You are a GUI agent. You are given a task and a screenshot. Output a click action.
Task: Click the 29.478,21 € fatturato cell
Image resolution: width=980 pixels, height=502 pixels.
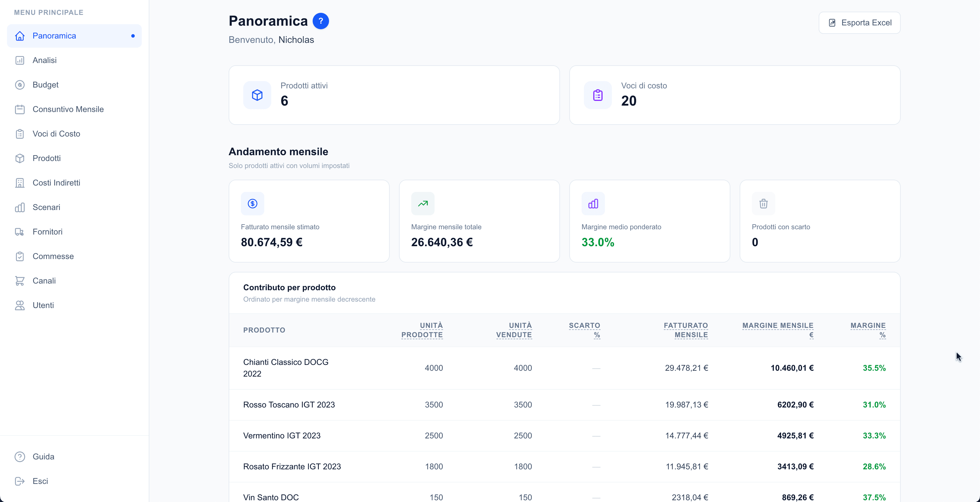click(x=686, y=368)
